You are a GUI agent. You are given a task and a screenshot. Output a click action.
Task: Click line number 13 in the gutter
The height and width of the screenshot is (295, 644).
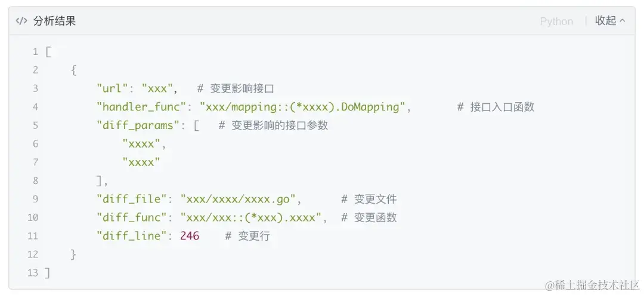(x=33, y=273)
